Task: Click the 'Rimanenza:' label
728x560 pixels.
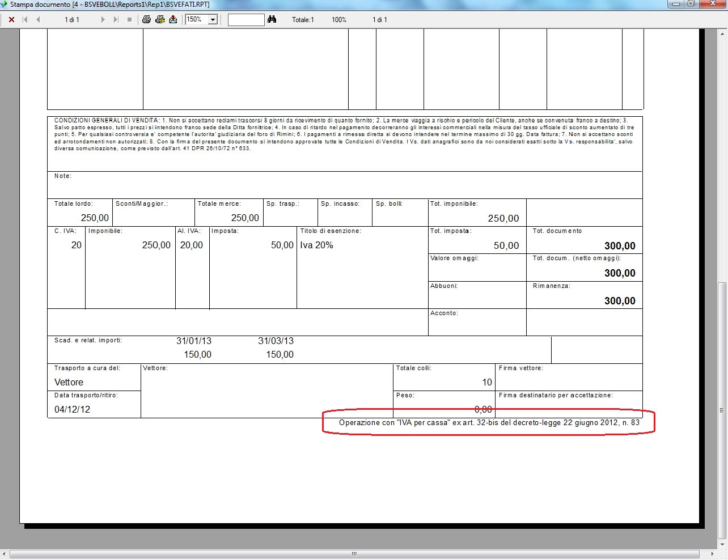Action: point(552,286)
